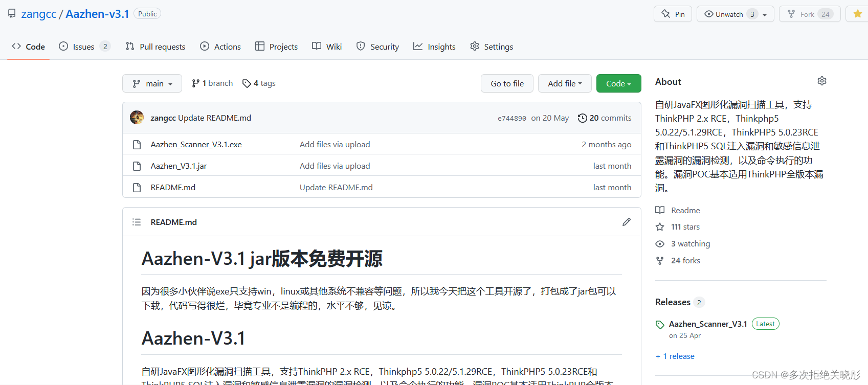
Task: Click the fork icon in Fork button
Action: [x=791, y=14]
